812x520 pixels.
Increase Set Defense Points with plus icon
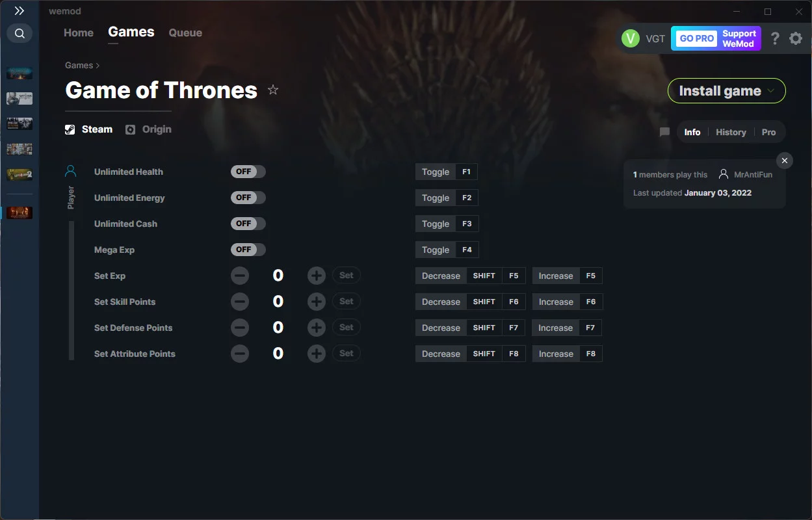click(x=317, y=328)
